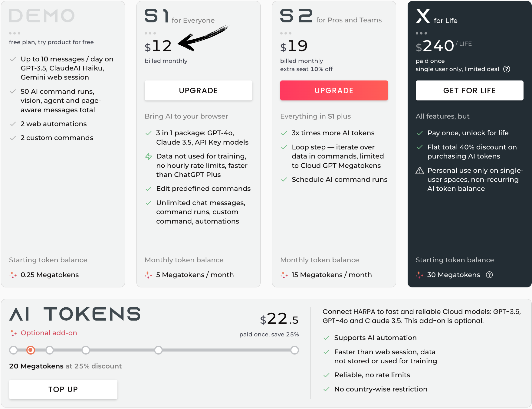Click the red UPGRADE button for S2
This screenshot has width=532, height=409.
pos(334,90)
